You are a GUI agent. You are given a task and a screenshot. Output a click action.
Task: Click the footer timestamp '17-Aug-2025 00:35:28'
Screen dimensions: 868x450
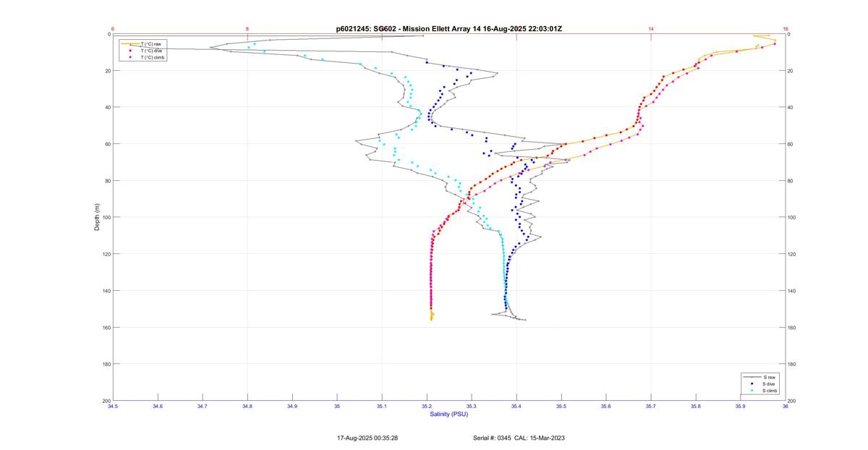tap(367, 438)
